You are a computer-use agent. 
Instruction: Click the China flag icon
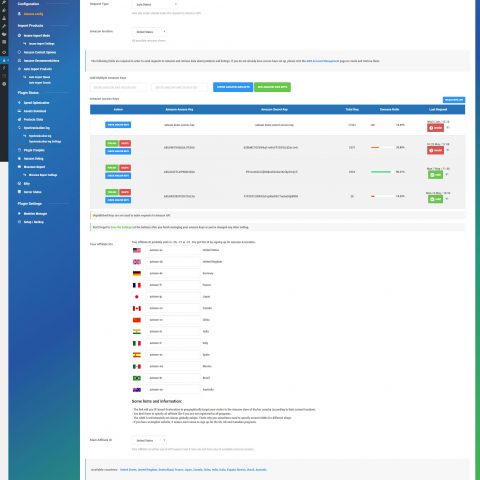(137, 320)
